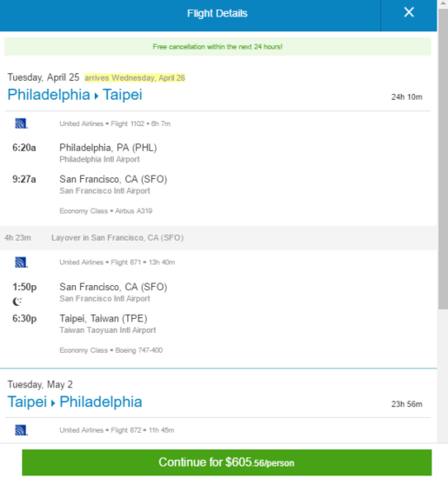Select Philadelphia, PA (PHL) departure entry
The width and height of the screenshot is (448, 478).
pos(108,148)
